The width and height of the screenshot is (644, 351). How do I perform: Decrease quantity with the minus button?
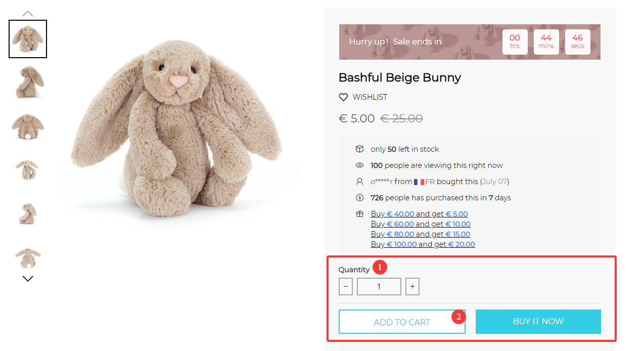[346, 287]
